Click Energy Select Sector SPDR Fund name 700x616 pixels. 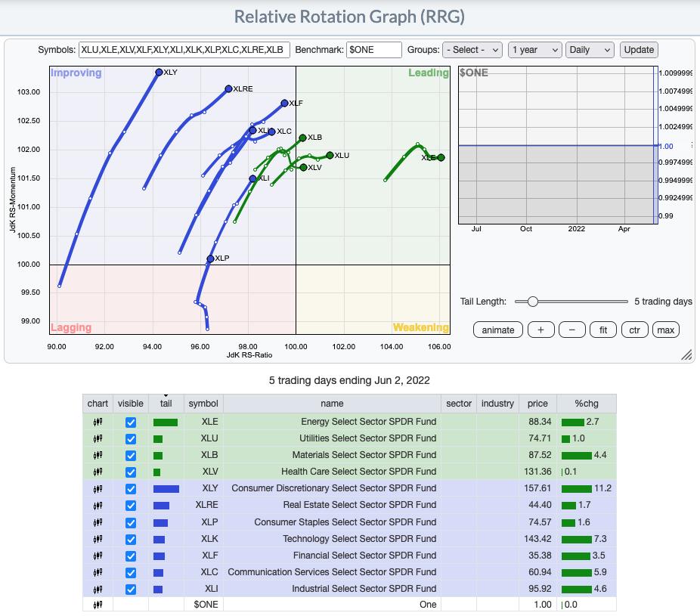click(x=369, y=422)
